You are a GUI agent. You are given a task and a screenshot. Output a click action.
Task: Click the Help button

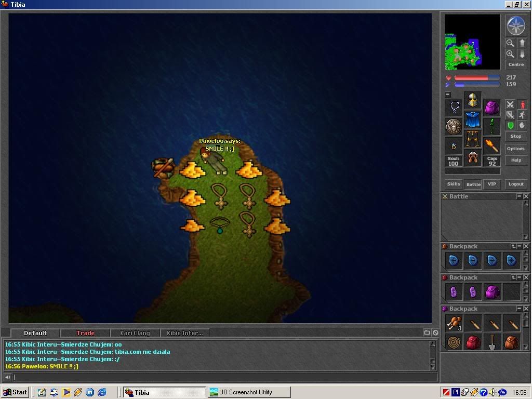516,160
